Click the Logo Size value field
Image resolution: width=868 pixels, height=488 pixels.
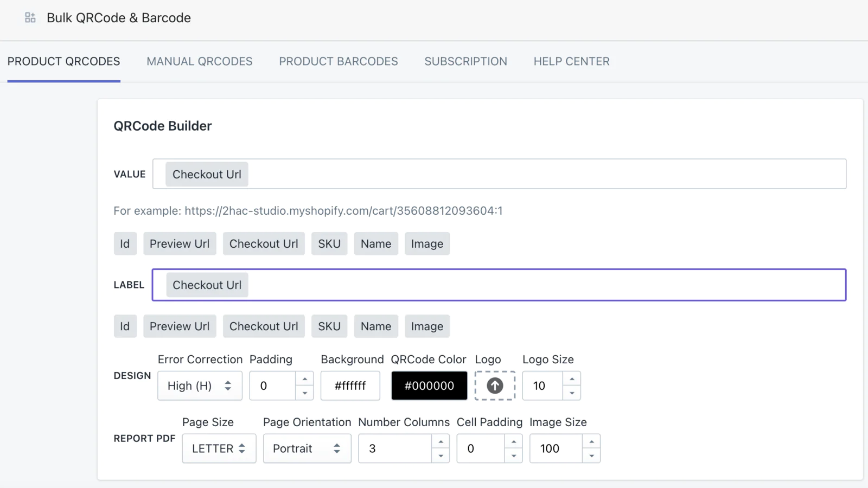[542, 386]
